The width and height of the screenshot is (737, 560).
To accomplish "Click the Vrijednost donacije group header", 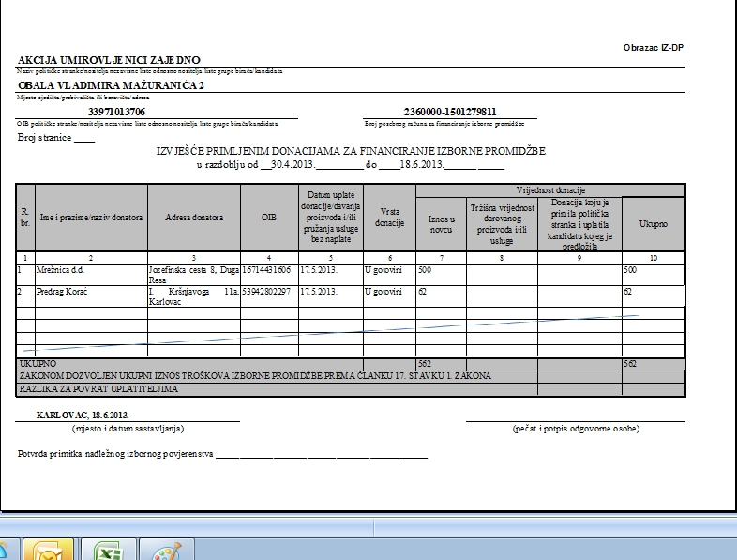I will pos(550,190).
